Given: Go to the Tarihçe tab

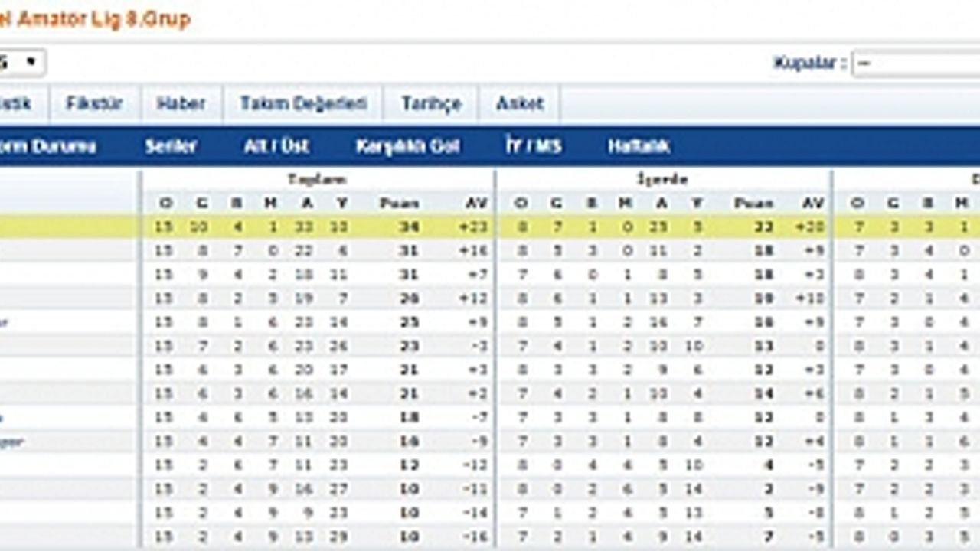Looking at the screenshot, I should click(x=431, y=103).
